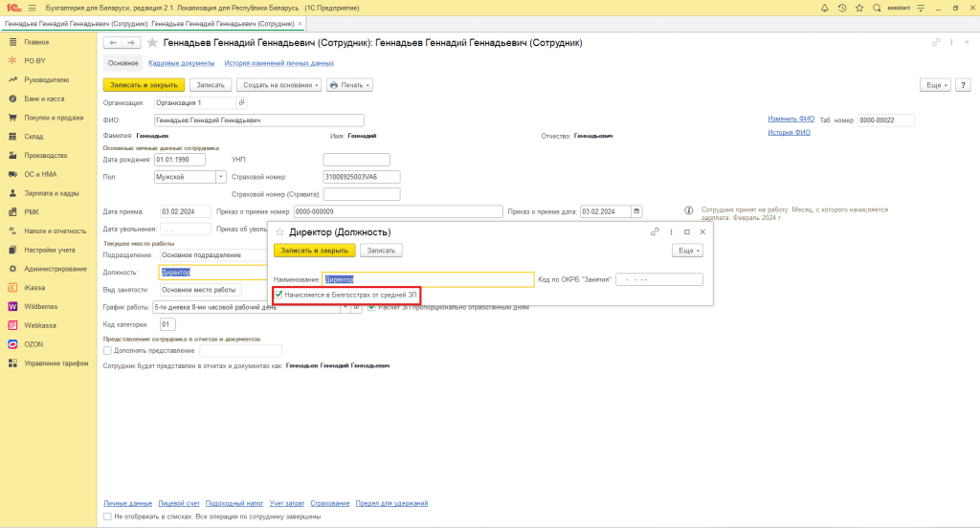Open Wildberries section
This screenshot has height=528, width=980.
pos(40,306)
